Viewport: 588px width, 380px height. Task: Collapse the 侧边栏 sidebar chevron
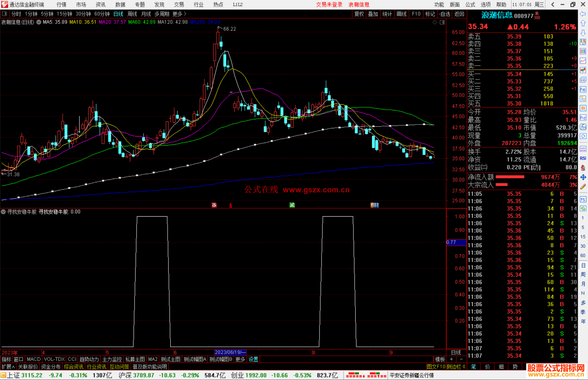[x=464, y=367]
